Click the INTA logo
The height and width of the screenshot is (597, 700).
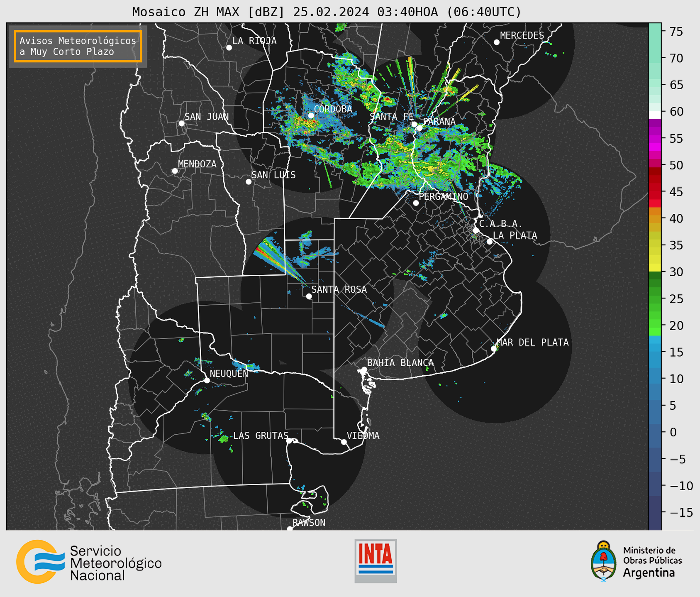(376, 561)
